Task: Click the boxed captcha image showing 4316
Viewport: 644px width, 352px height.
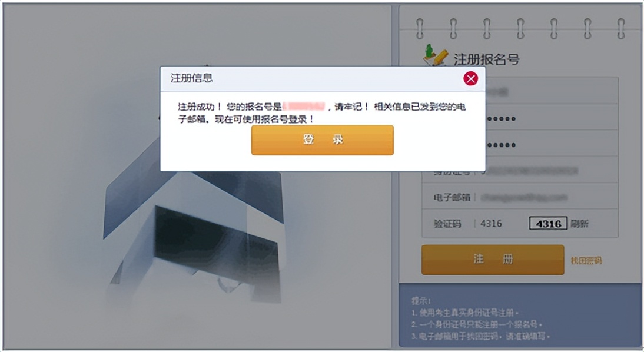Action: click(x=548, y=224)
